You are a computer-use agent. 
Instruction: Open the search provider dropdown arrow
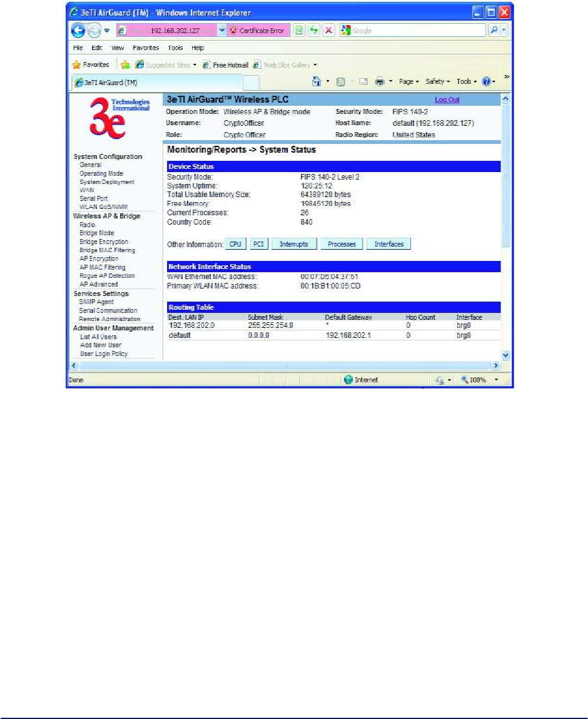tap(504, 31)
